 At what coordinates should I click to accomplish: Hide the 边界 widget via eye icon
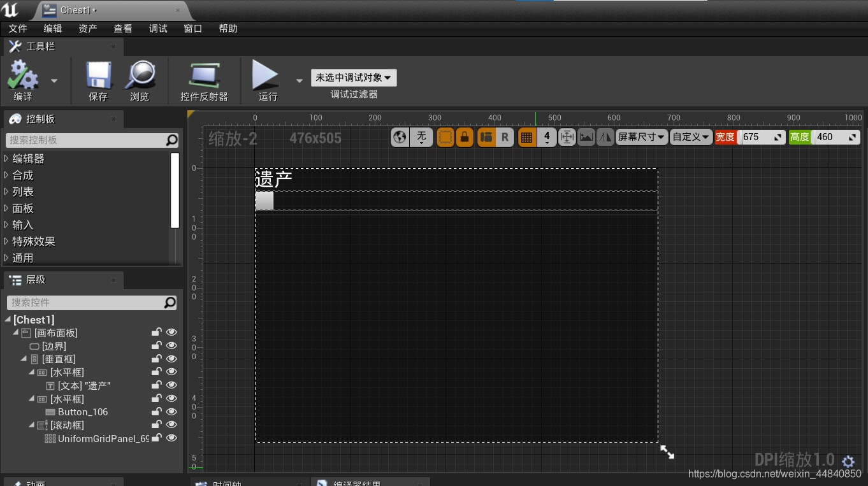tap(171, 346)
